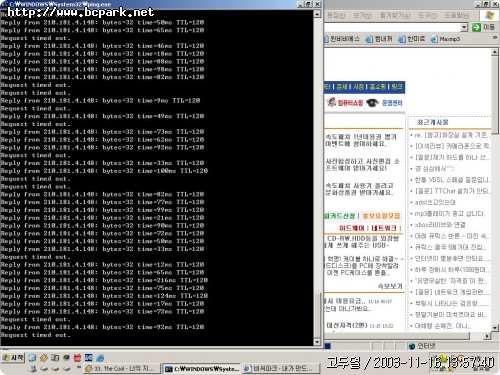
Task: Click the black telephone icon
Action: [x=372, y=103]
